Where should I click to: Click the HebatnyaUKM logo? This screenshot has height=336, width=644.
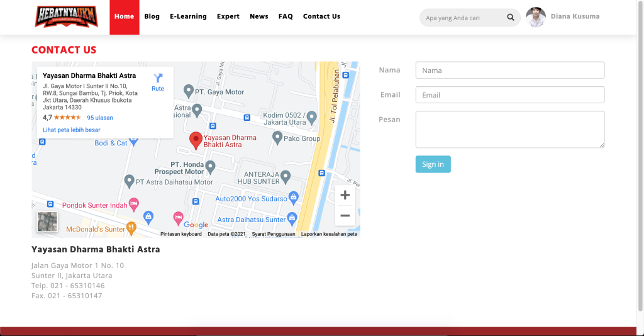click(x=67, y=16)
